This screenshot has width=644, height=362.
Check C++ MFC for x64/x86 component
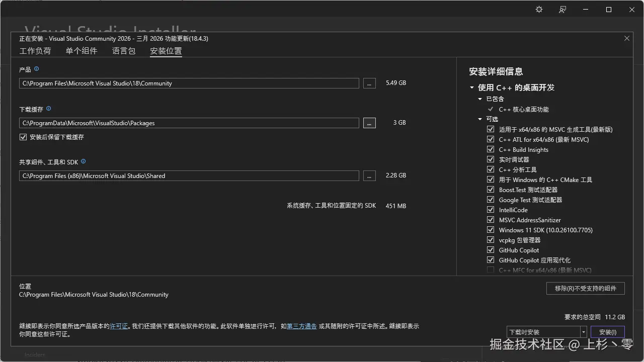pyautogui.click(x=491, y=270)
